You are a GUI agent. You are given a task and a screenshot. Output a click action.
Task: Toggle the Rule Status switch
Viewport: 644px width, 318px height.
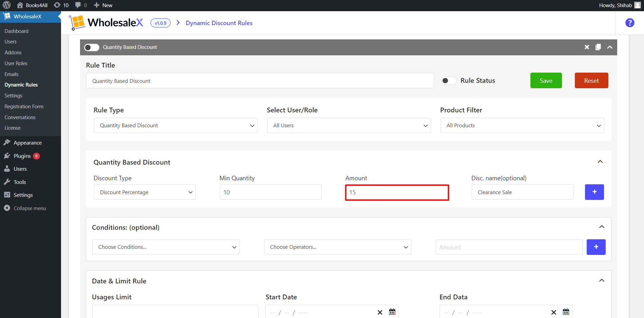pyautogui.click(x=449, y=80)
